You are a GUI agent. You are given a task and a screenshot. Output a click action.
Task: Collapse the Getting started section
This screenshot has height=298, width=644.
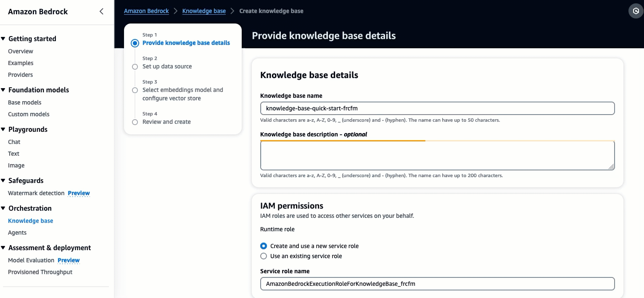click(3, 39)
